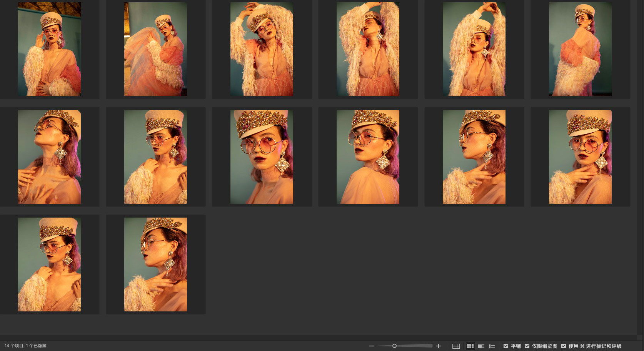This screenshot has height=351, width=644.
Task: Switch to details view with thumbnails
Action: (481, 346)
